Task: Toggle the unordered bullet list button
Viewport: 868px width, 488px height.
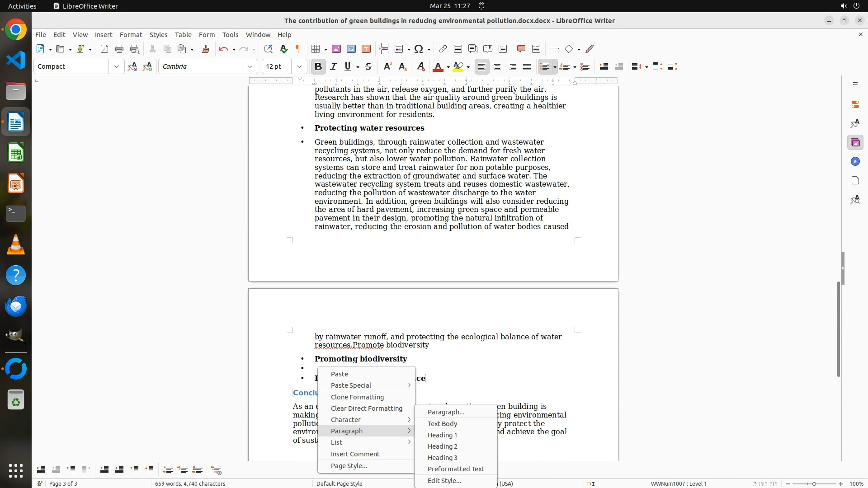Action: click(x=544, y=67)
